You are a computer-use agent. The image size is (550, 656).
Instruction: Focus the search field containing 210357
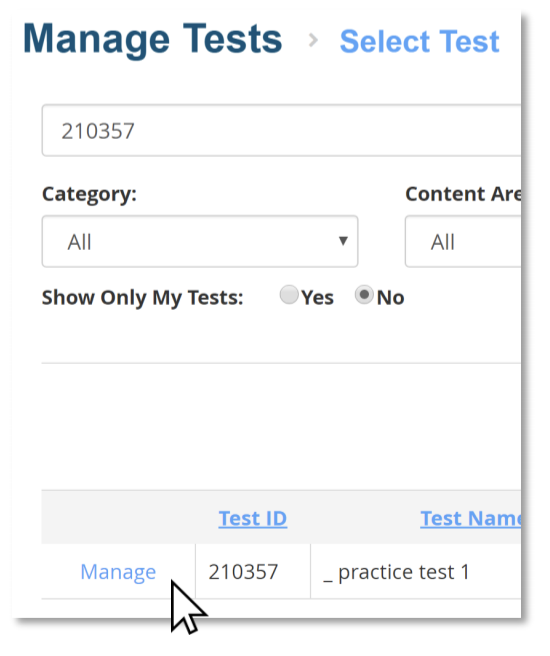pos(281,131)
